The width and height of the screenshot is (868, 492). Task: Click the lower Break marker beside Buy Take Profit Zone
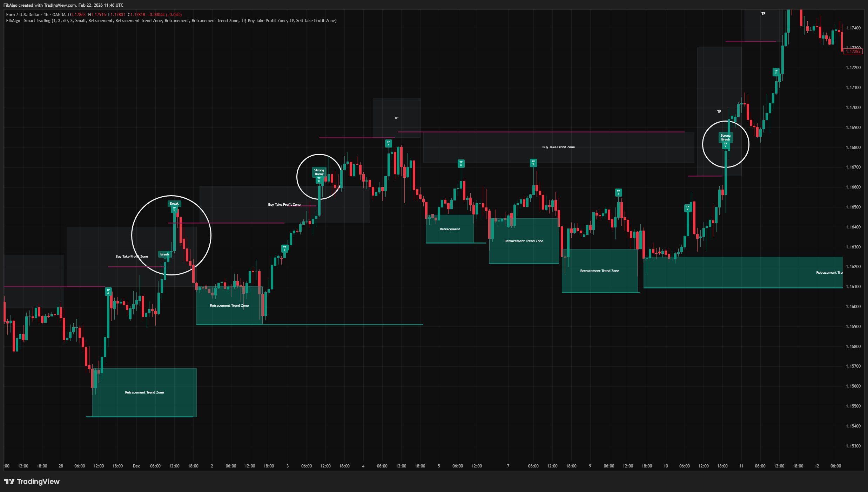point(164,254)
